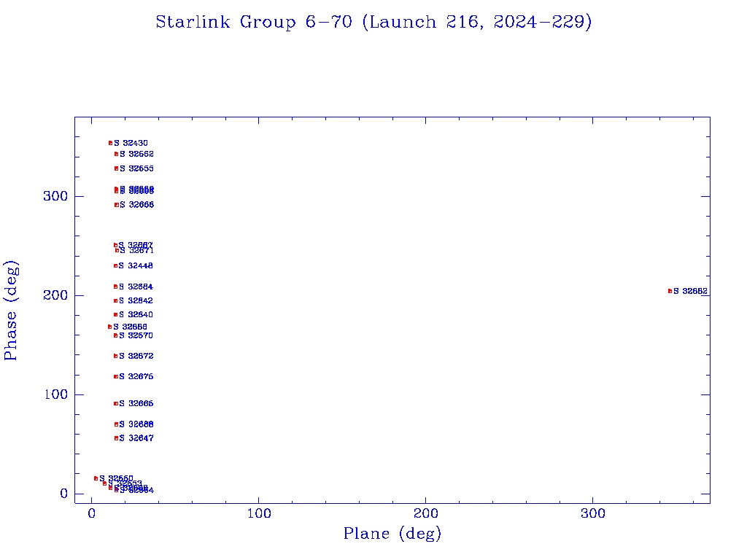This screenshot has width=747, height=560.
Task: Select the Plane (deg) axis label
Action: (x=392, y=533)
